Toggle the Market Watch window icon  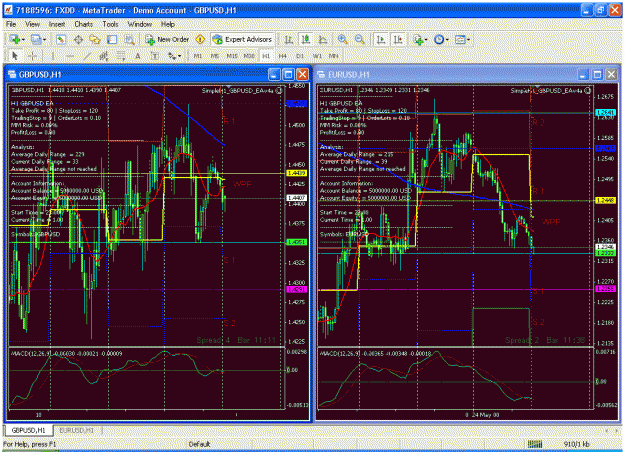61,39
